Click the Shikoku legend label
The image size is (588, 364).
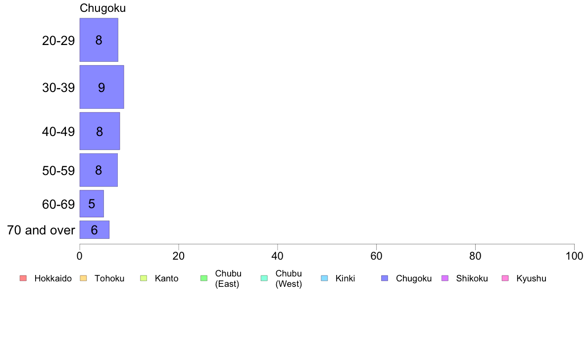[472, 278]
